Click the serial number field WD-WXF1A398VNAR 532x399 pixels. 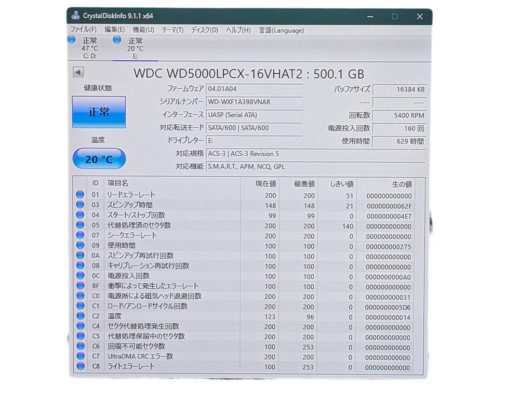tap(254, 102)
